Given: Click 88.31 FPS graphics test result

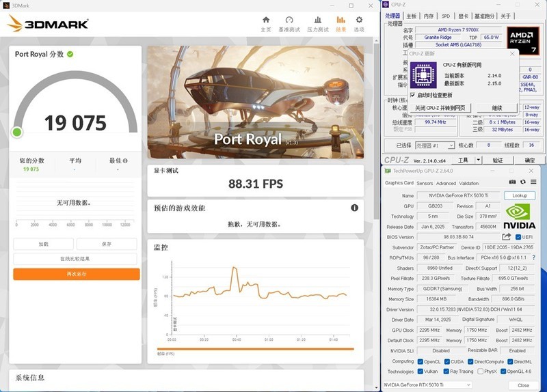Looking at the screenshot, I should click(x=256, y=184).
